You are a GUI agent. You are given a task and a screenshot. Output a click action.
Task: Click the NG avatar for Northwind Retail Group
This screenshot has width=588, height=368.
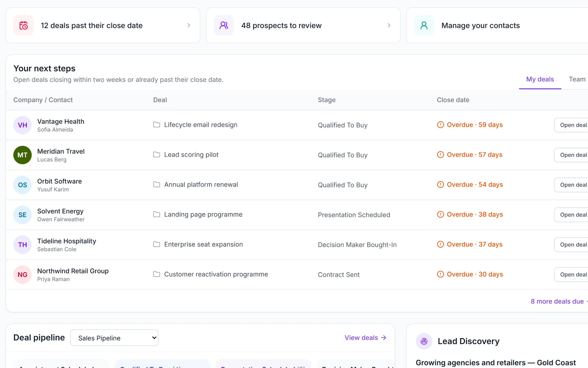(23, 275)
